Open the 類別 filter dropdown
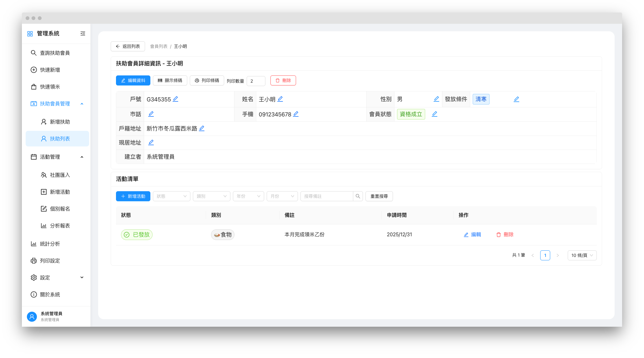644x358 pixels. point(211,196)
